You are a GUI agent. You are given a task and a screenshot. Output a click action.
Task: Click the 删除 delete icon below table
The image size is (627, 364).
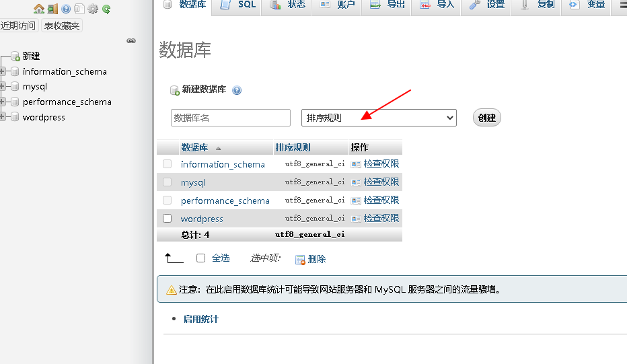point(300,259)
